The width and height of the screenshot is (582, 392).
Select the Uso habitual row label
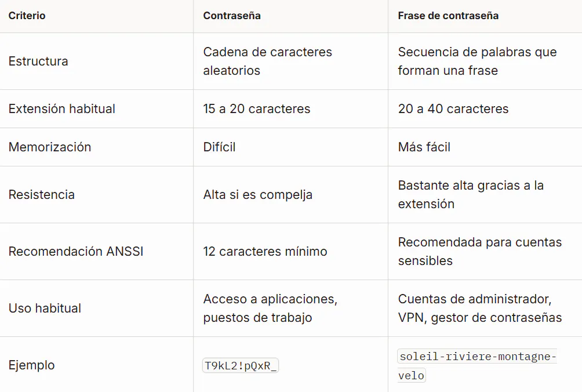[45, 308]
